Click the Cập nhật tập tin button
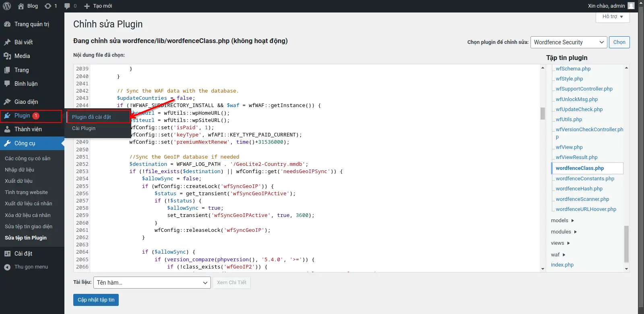The width and height of the screenshot is (644, 314). click(96, 300)
